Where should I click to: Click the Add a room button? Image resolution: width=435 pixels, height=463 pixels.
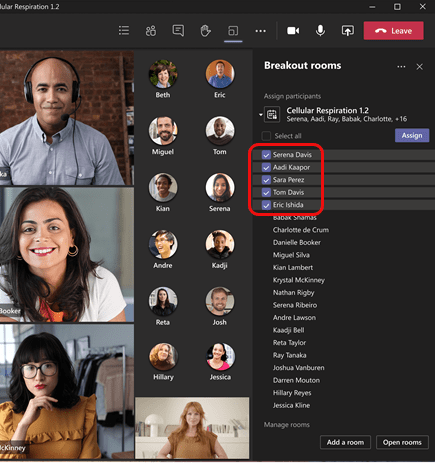click(345, 442)
